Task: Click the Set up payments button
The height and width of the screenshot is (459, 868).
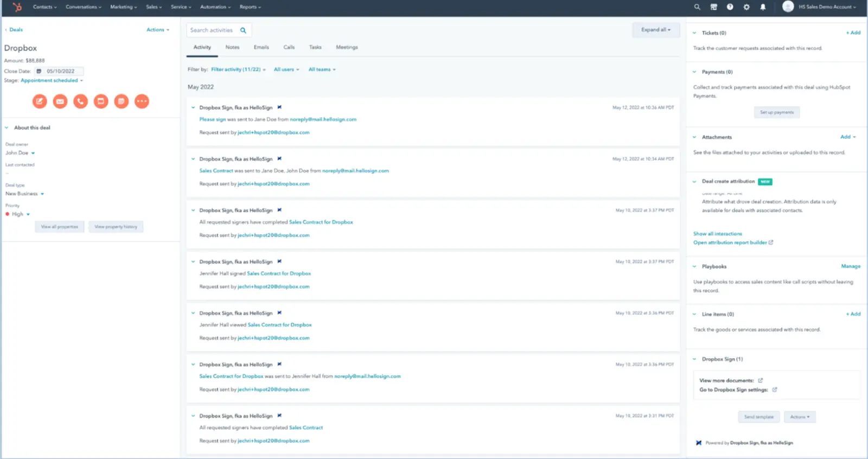Action: (x=777, y=112)
